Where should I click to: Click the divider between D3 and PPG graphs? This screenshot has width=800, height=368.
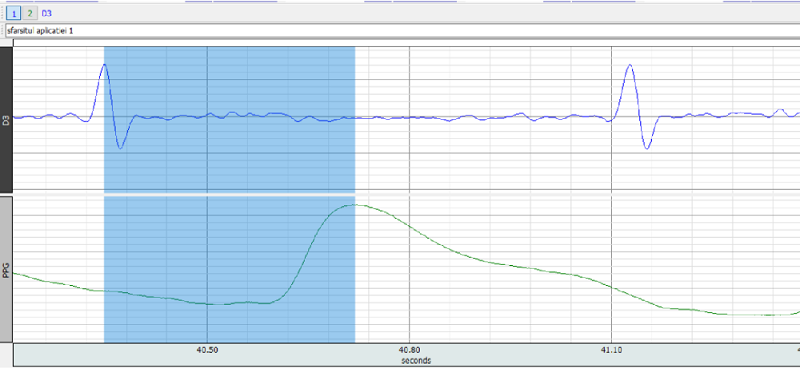(x=406, y=194)
